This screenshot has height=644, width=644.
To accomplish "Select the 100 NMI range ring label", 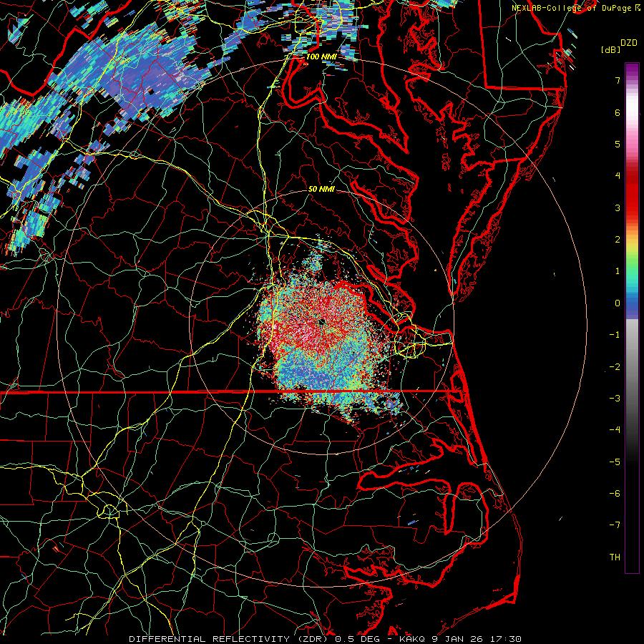I will 321,57.
